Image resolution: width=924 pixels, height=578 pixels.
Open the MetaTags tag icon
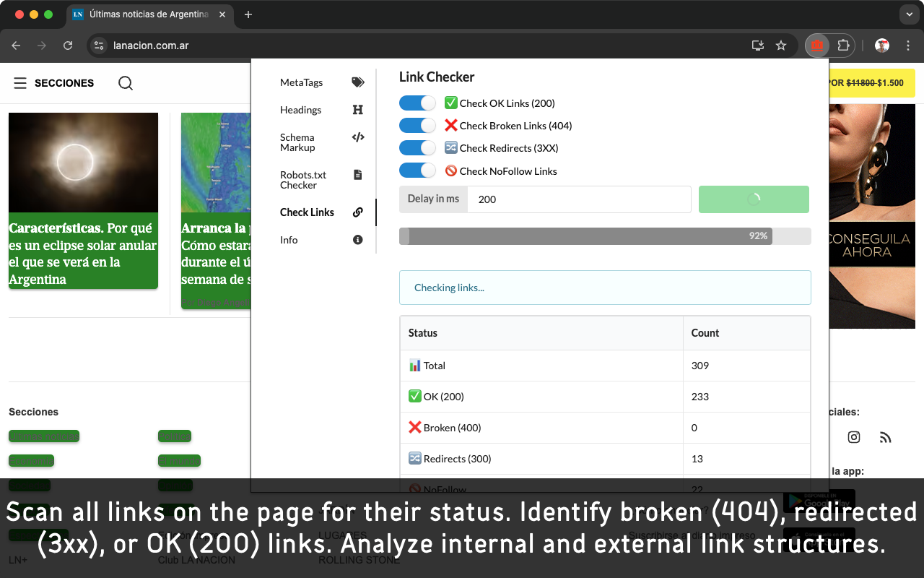pos(357,82)
